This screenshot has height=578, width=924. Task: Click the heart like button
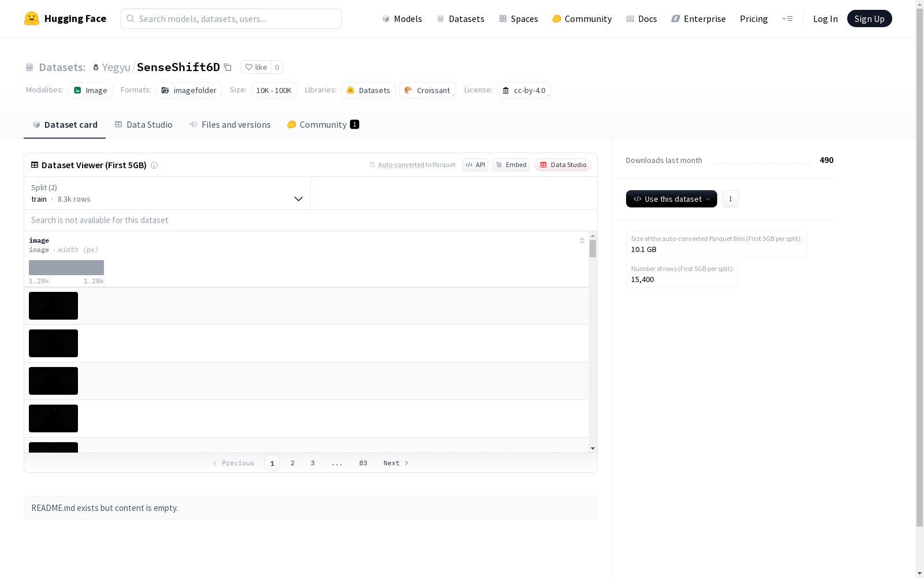(x=256, y=67)
